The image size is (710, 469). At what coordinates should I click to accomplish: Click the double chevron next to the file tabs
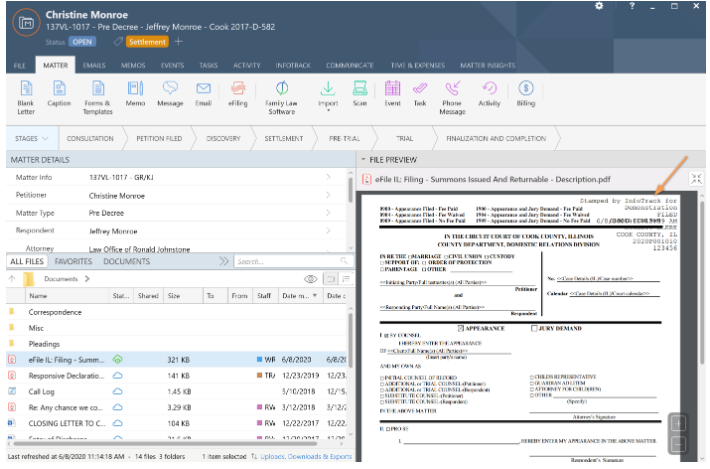pyautogui.click(x=224, y=261)
